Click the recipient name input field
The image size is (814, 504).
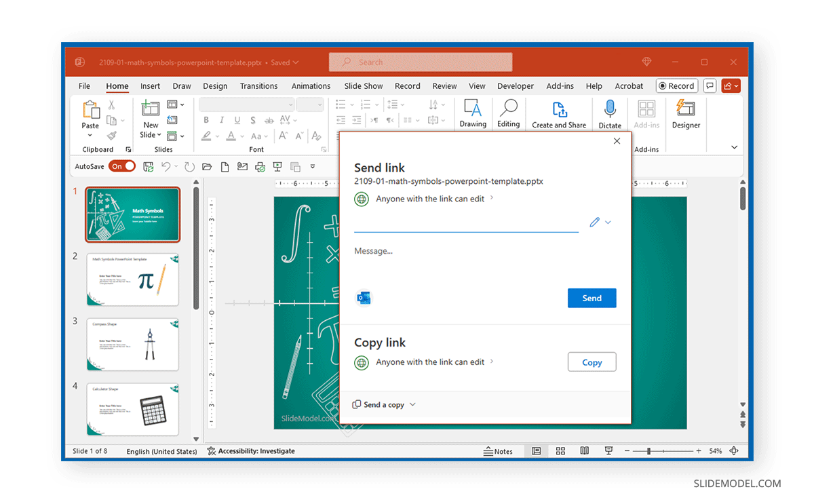pos(466,222)
